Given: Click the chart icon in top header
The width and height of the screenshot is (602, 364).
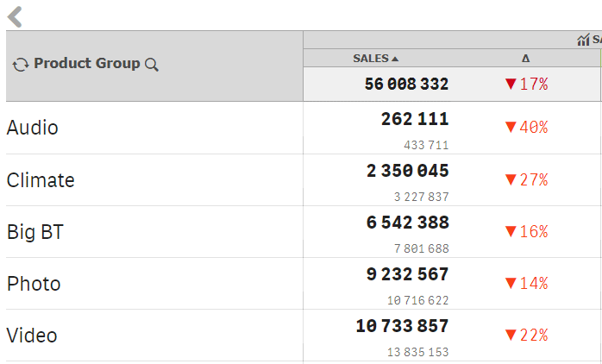Looking at the screenshot, I should (584, 41).
